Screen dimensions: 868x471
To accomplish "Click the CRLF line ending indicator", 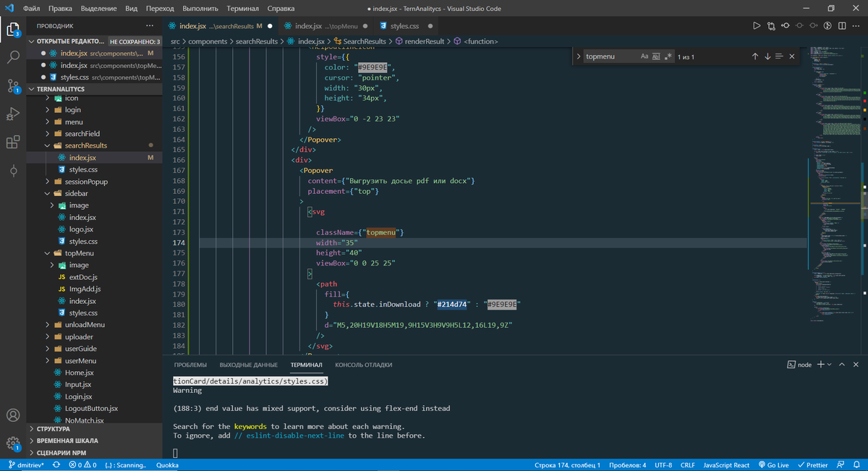I will [x=687, y=465].
